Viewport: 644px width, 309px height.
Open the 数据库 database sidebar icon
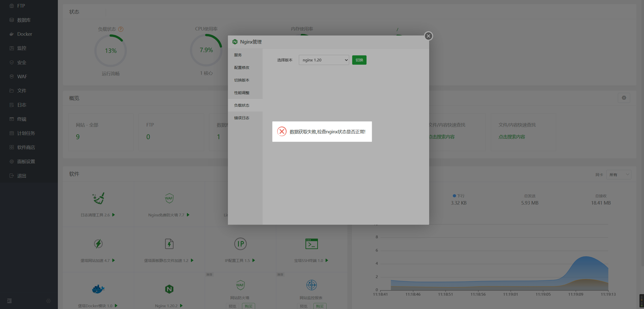(x=12, y=20)
